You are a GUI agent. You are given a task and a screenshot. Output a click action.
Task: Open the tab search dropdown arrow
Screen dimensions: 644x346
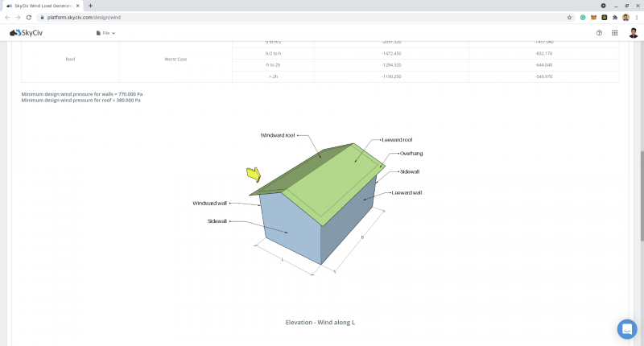click(603, 6)
